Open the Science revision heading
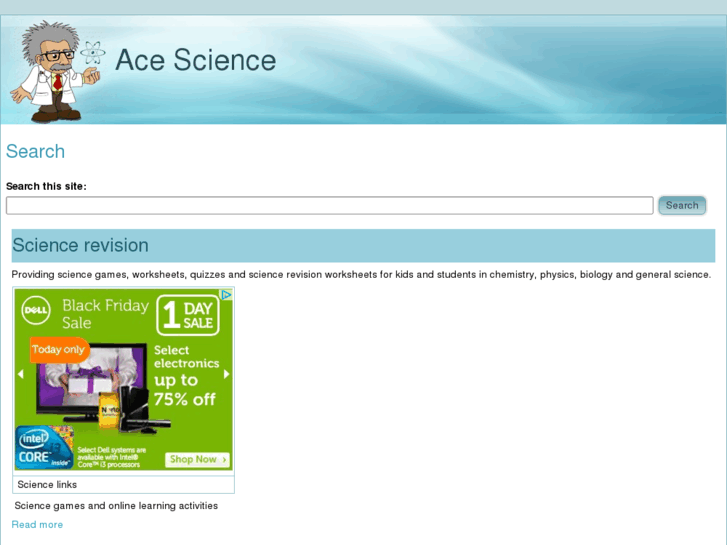 [80, 245]
